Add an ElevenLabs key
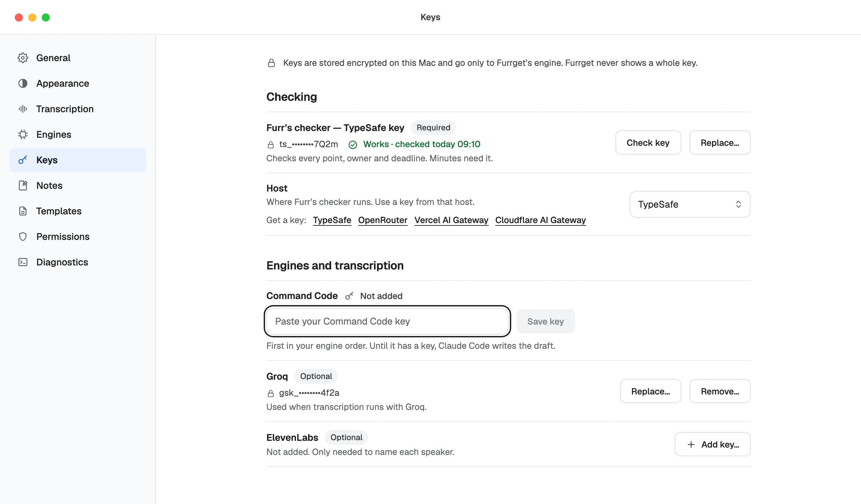This screenshot has width=861, height=504. (x=712, y=444)
